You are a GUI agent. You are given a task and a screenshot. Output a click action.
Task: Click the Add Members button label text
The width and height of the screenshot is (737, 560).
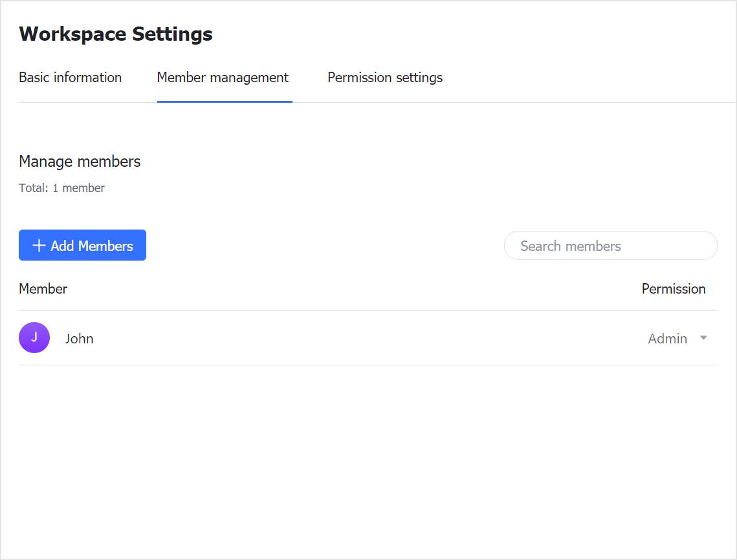92,246
